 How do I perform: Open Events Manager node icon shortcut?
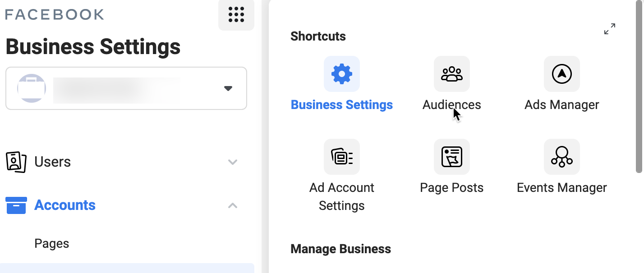point(562,157)
